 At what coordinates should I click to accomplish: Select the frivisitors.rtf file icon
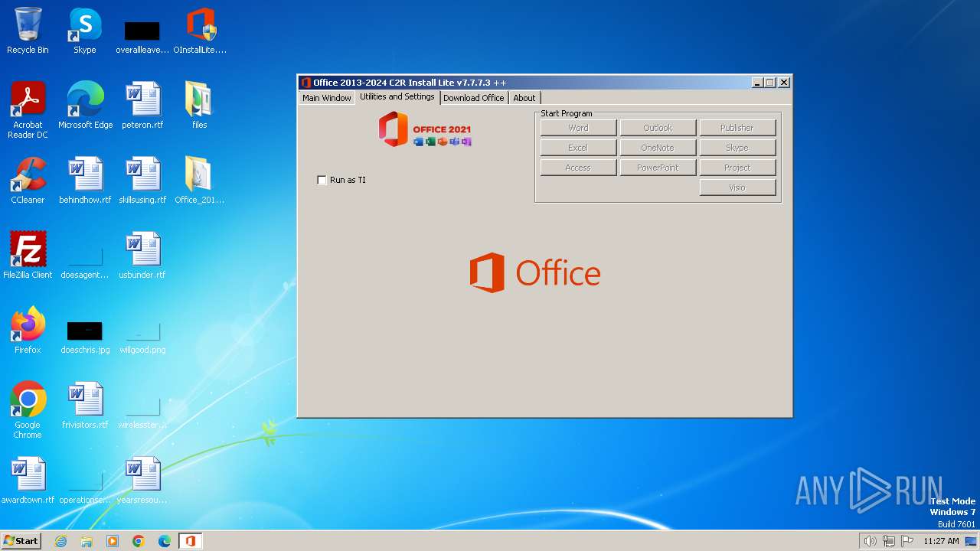(85, 406)
